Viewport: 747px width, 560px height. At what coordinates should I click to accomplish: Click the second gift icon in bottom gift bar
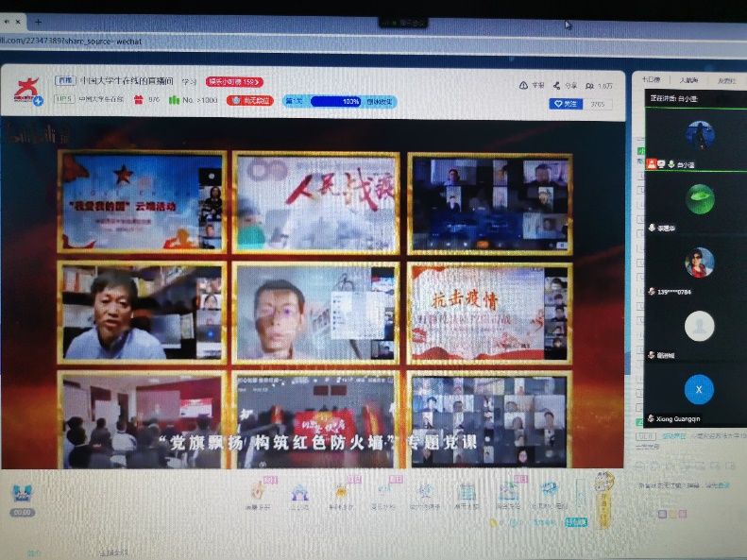point(299,492)
